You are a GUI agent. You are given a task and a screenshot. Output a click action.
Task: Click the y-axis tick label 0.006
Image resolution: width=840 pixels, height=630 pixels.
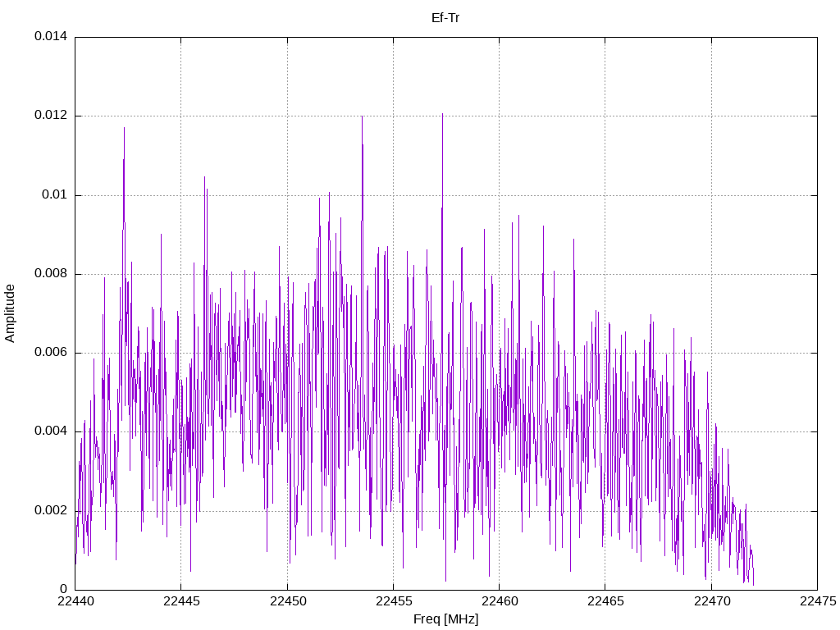51,353
